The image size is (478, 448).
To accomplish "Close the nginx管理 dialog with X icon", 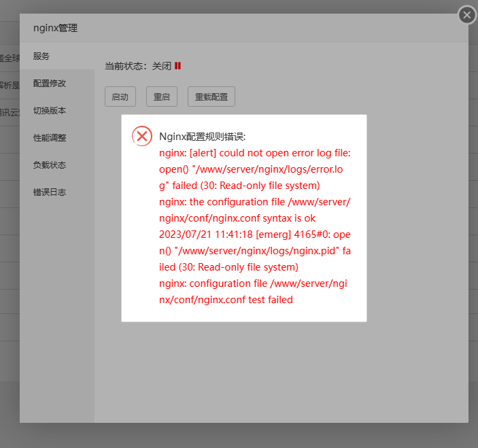I will [466, 15].
